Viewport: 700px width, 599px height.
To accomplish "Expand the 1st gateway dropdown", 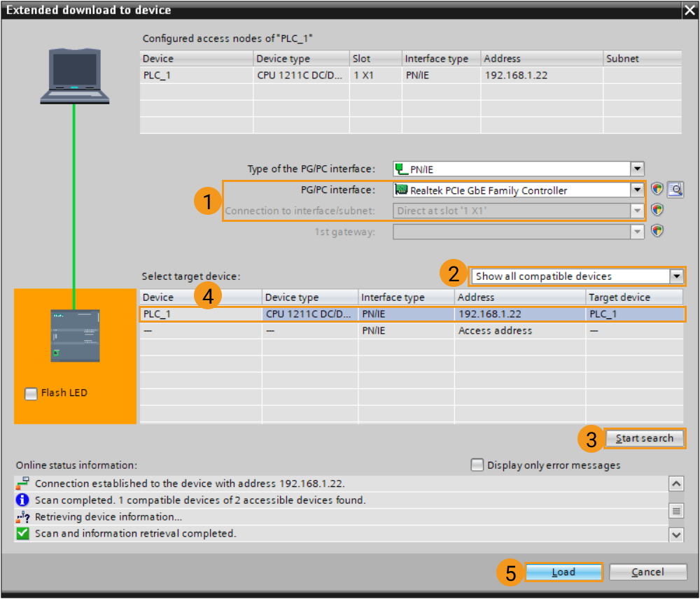I will [637, 232].
